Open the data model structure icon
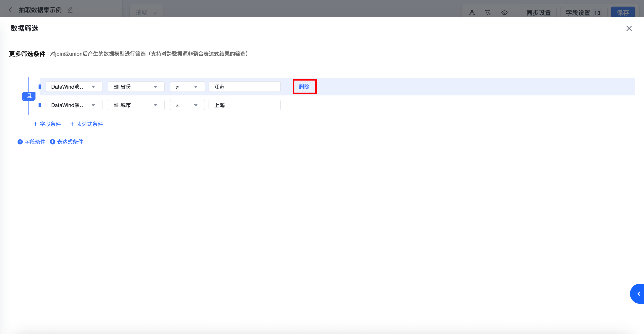 pyautogui.click(x=472, y=13)
